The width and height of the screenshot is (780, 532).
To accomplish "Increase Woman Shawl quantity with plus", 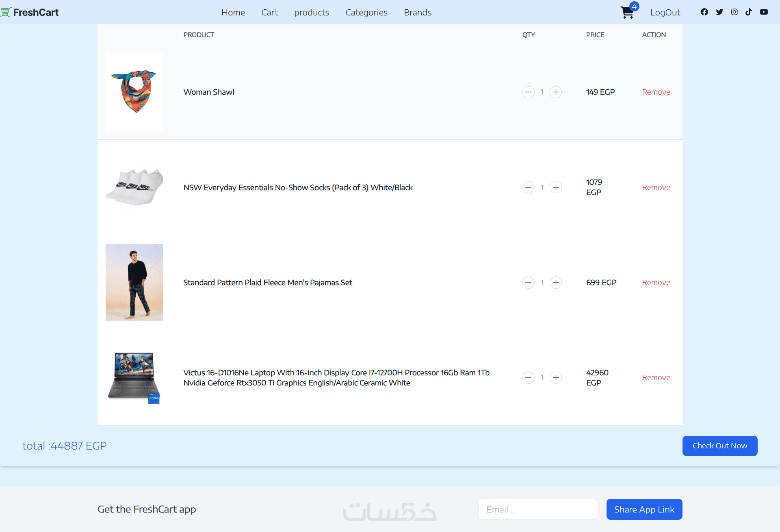I will 555,92.
